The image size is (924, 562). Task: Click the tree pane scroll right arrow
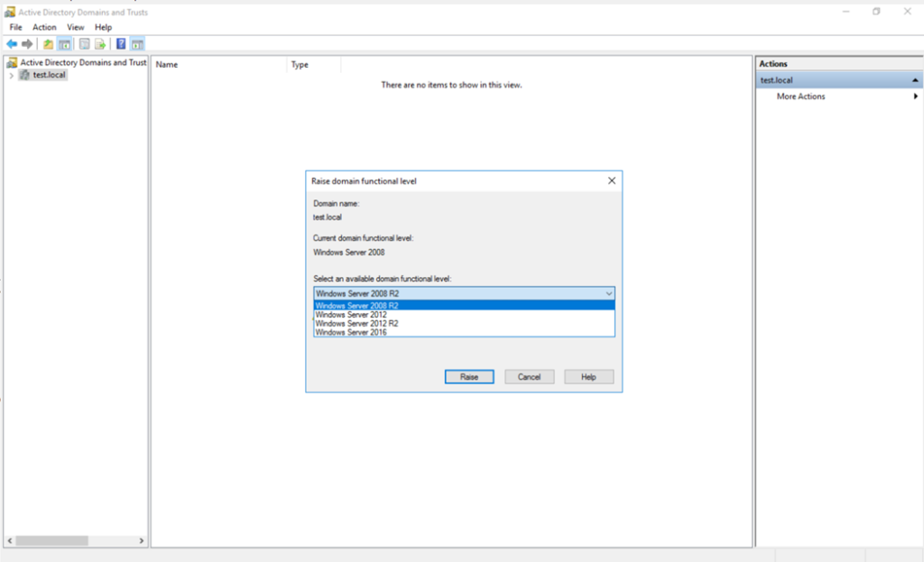coord(141,540)
